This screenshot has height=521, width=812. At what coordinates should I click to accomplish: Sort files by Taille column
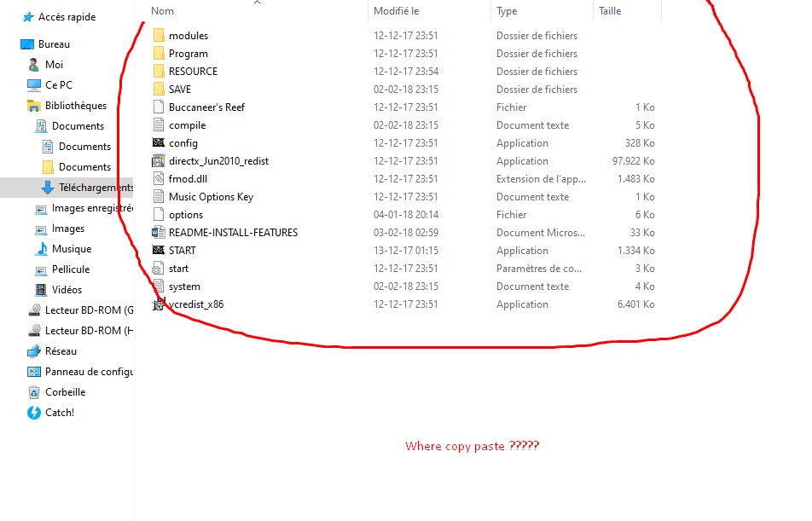[x=610, y=11]
